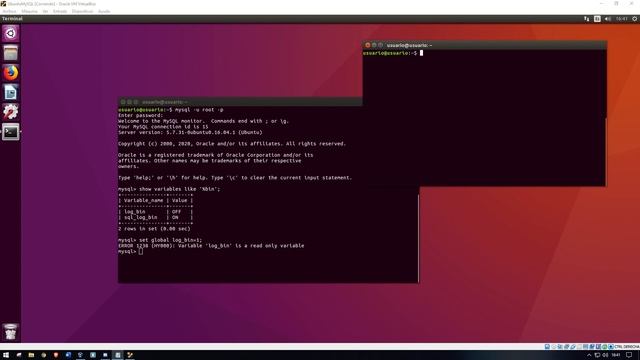Image resolution: width=640 pixels, height=360 pixels.
Task: Open the Archivo menu of VirtualBox
Action: coord(9,11)
